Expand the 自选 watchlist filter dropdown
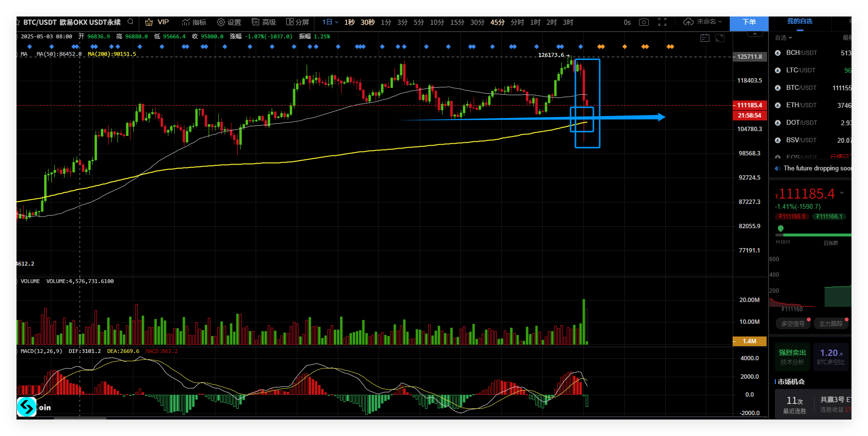Viewport: 868px width, 436px height. tap(784, 38)
